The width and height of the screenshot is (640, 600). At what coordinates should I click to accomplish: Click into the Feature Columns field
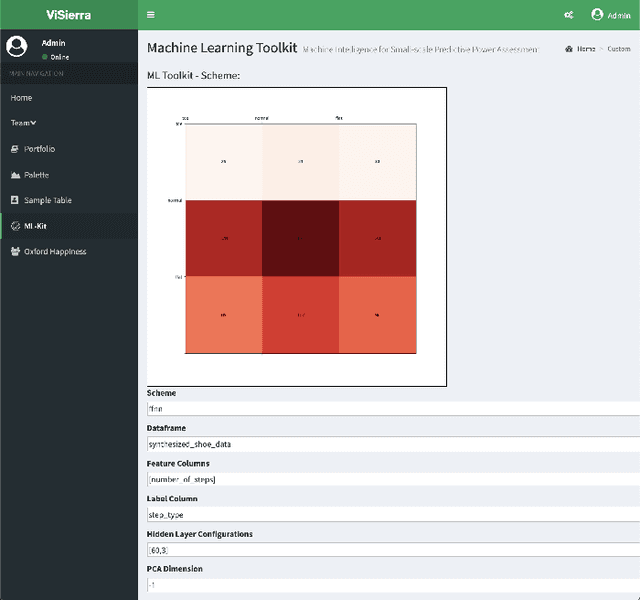click(x=392, y=479)
